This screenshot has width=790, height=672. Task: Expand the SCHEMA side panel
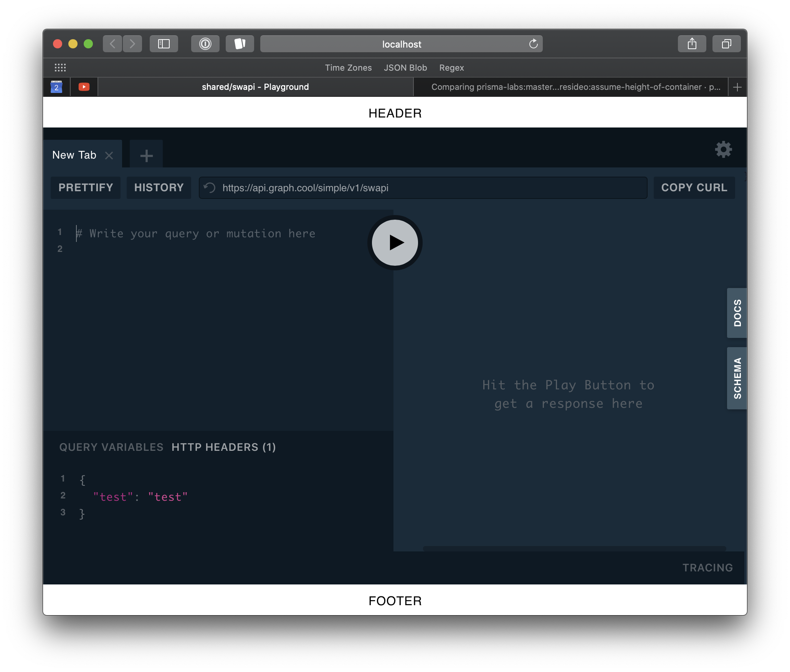click(737, 378)
